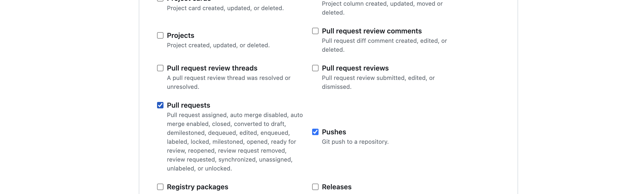Toggle the Pushes checkbox off

(x=315, y=132)
